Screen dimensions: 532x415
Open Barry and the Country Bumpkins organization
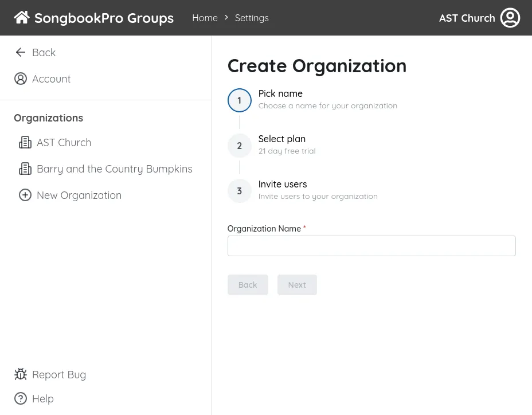(x=115, y=169)
